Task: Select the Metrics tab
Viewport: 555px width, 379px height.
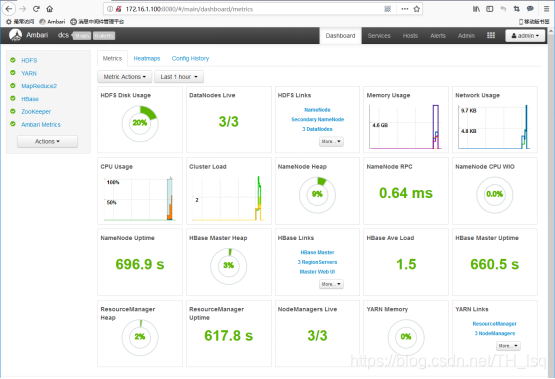Action: [112, 58]
